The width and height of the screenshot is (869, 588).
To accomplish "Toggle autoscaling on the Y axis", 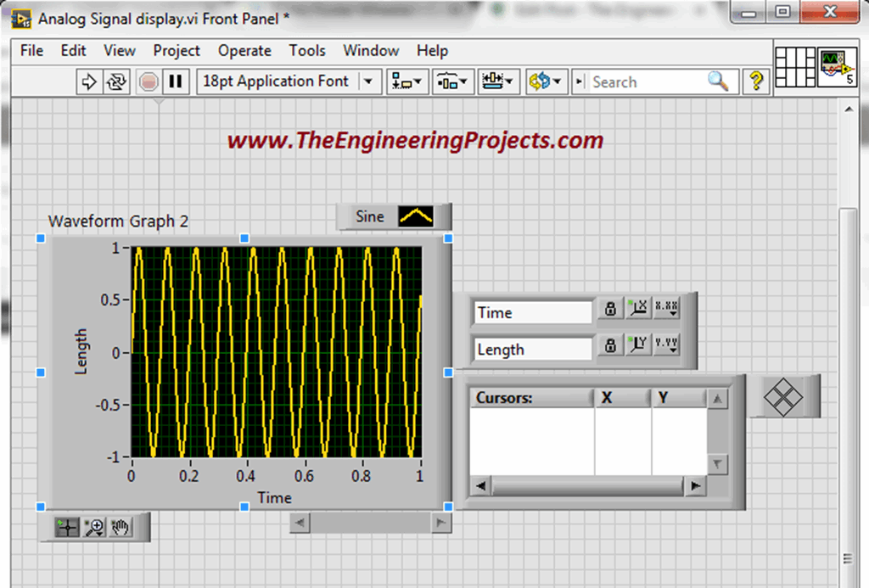I will tap(637, 346).
